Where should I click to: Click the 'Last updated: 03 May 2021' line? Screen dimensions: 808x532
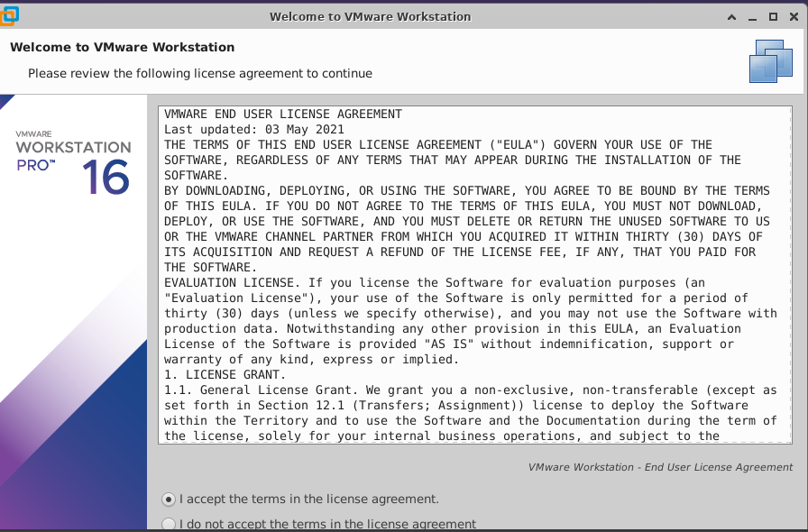point(254,129)
